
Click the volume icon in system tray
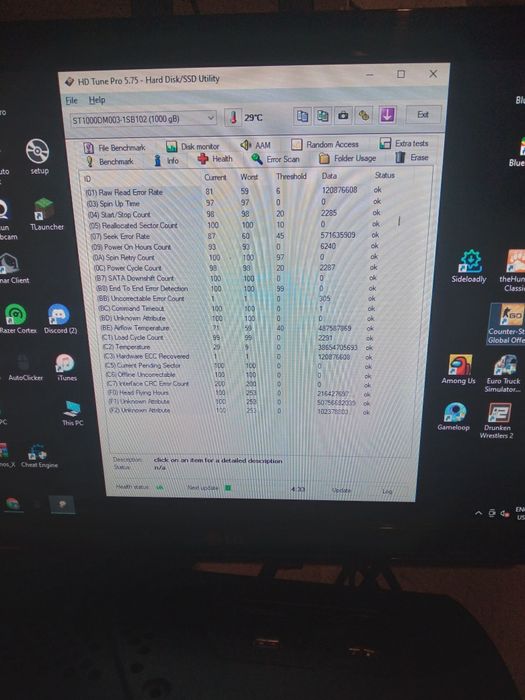pyautogui.click(x=505, y=513)
